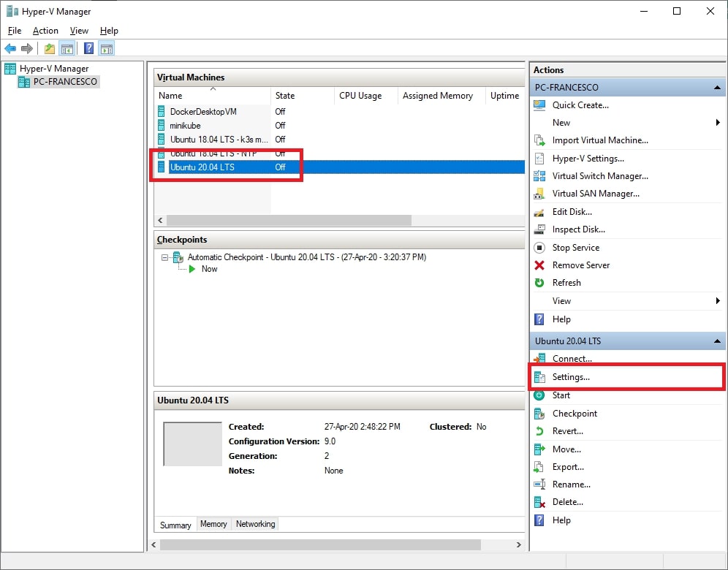Collapse the Automatic Checkpoint tree node
Image resolution: width=728 pixels, height=570 pixels.
click(x=164, y=257)
